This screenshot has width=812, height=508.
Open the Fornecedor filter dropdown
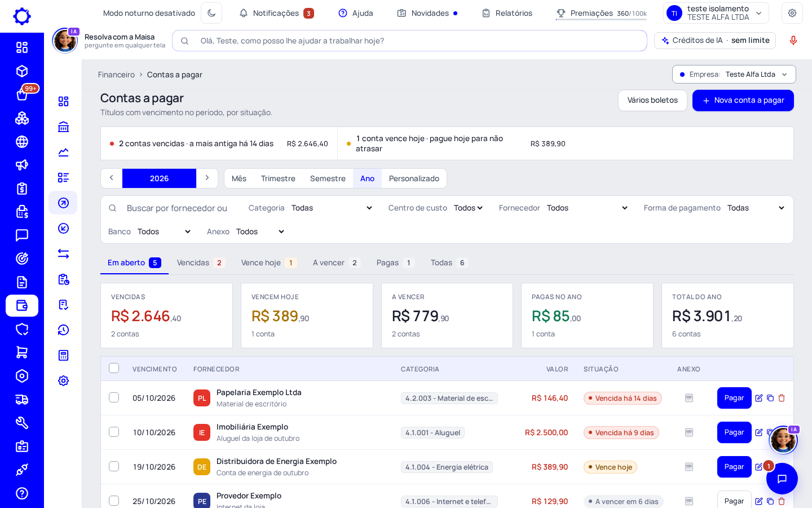point(587,208)
